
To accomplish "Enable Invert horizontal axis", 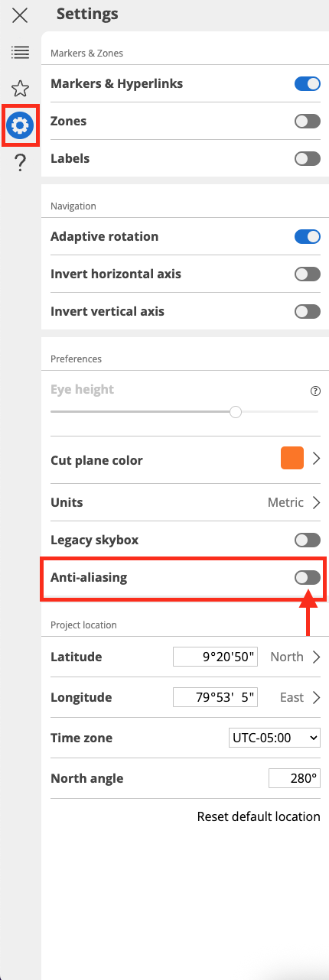I will point(308,274).
